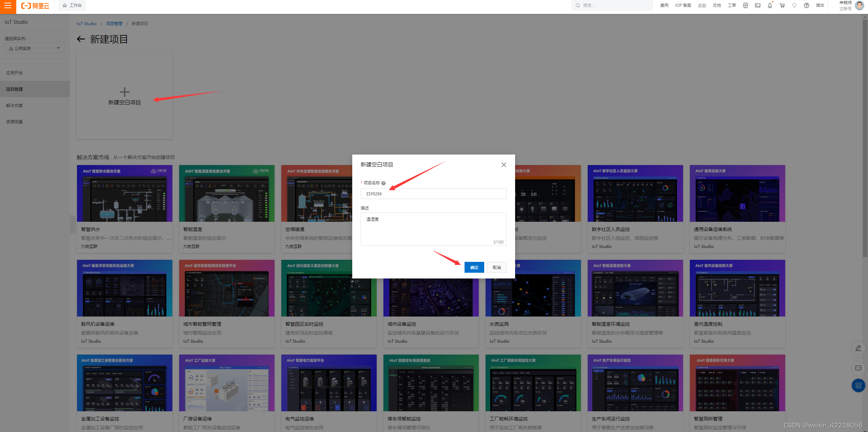This screenshot has height=432, width=868.
Task: Click the 取消 cancel button
Action: pyautogui.click(x=496, y=268)
